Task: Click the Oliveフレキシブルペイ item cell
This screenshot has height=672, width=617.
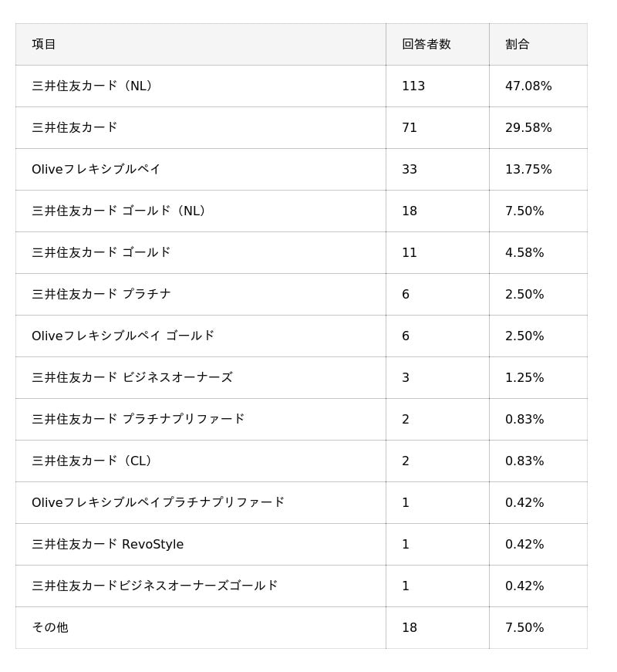Action: pos(96,169)
